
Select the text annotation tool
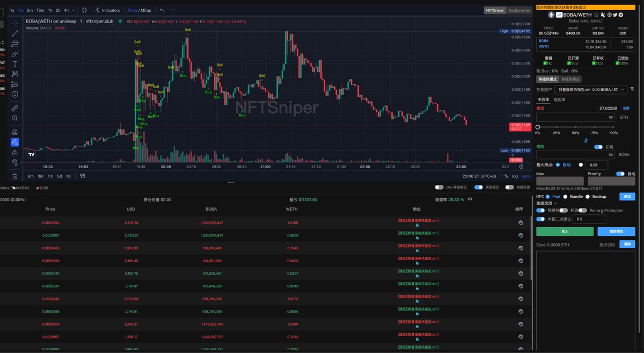(15, 63)
